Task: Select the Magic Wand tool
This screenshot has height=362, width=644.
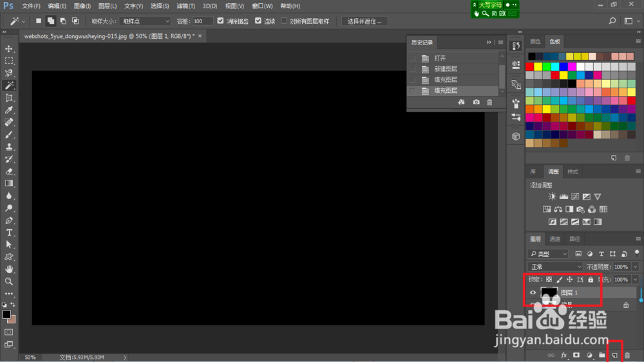Action: [x=8, y=86]
